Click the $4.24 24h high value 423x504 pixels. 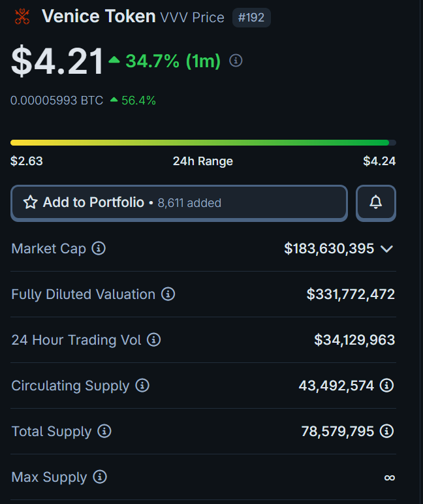[x=379, y=161]
